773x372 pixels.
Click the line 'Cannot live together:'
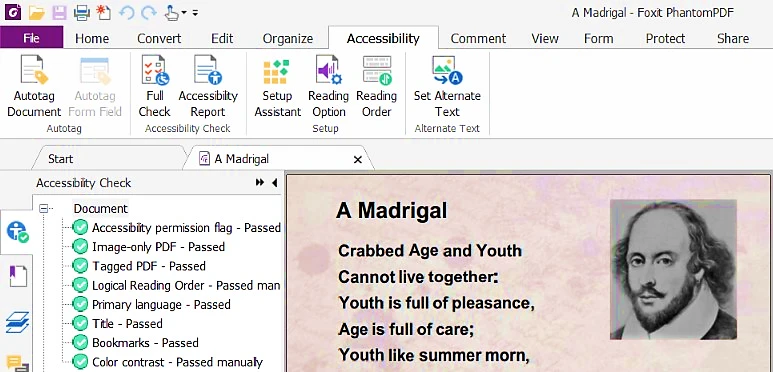419,277
